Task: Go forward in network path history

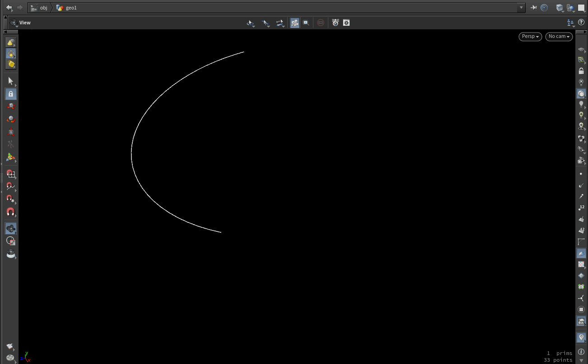Action: [19, 8]
